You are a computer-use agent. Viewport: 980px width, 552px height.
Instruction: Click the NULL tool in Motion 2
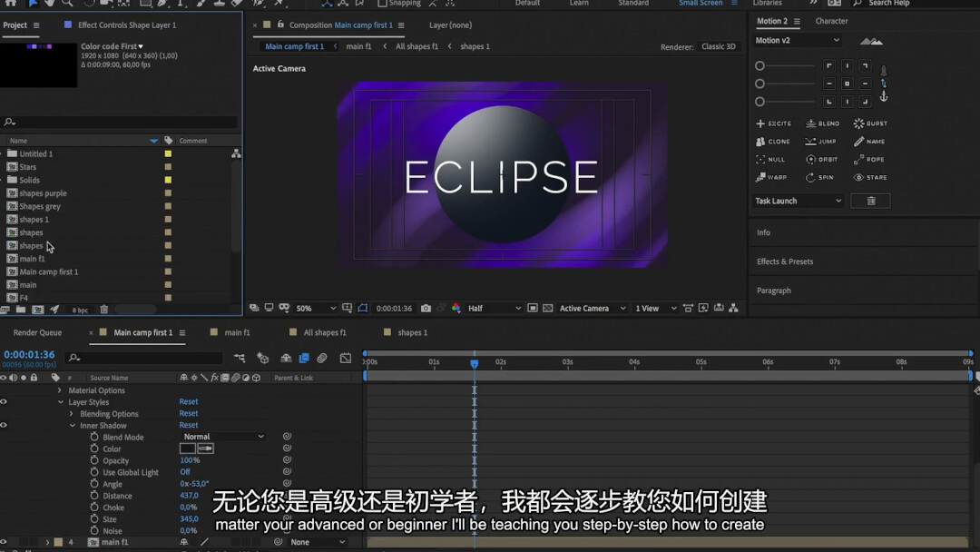pos(770,160)
